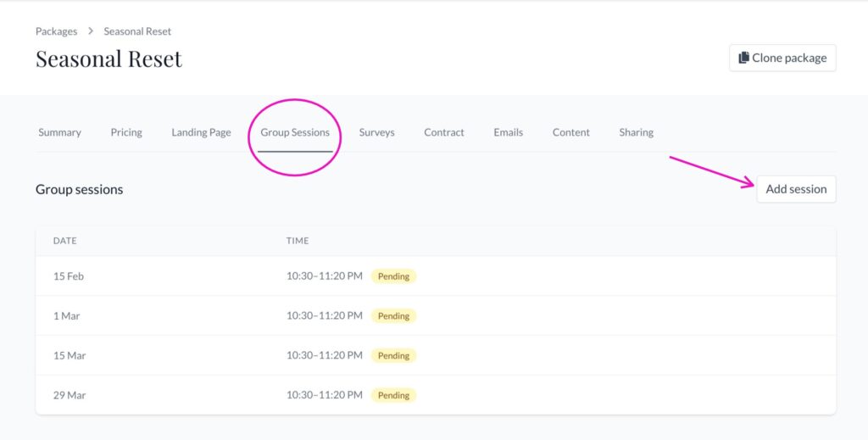Click the breadcrumb chevron separator after Packages

tap(91, 31)
